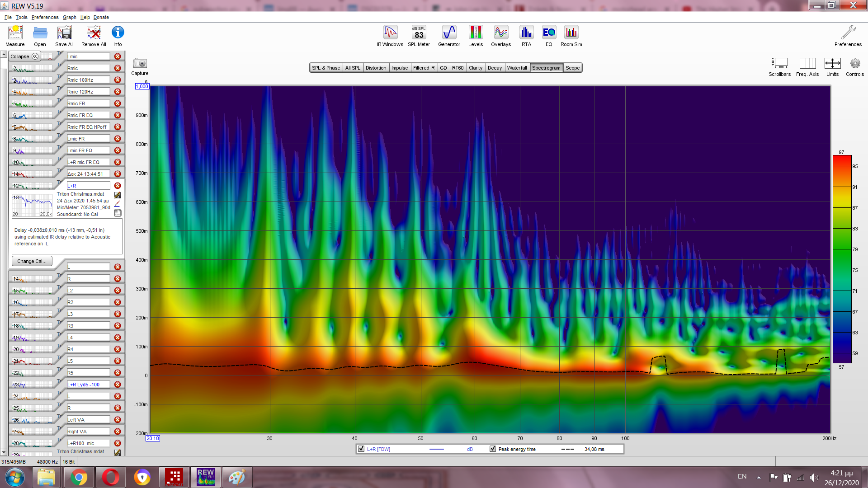868x488 pixels.
Task: Open the Graph menu
Action: 69,17
